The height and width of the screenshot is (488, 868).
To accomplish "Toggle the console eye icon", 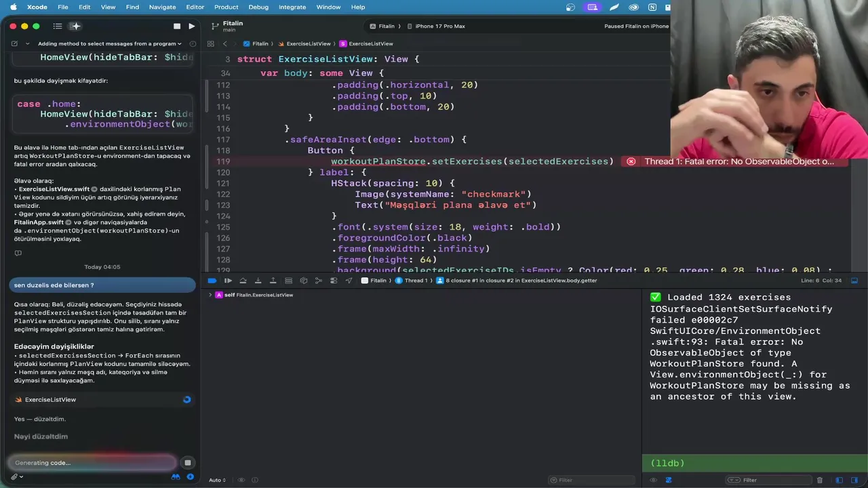I will (654, 481).
